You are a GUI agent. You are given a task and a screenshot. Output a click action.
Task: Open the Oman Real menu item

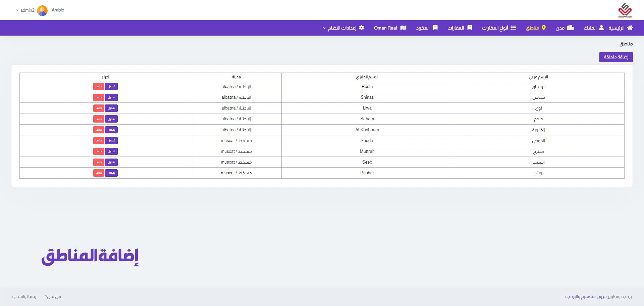coord(385,28)
